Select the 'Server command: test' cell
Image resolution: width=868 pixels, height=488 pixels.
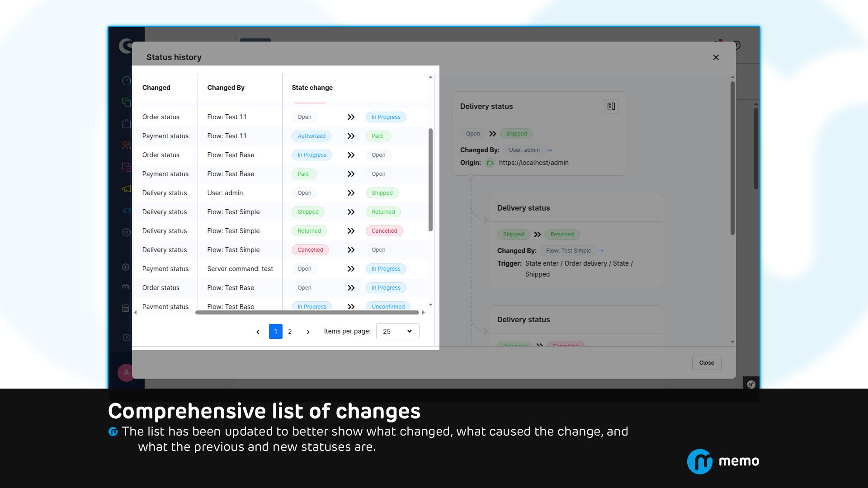[240, 269]
